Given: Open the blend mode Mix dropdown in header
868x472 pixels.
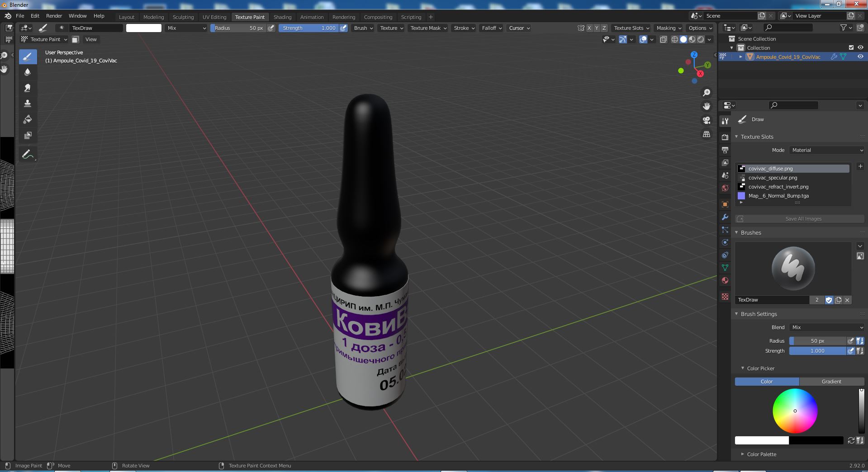Looking at the screenshot, I should tap(186, 28).
